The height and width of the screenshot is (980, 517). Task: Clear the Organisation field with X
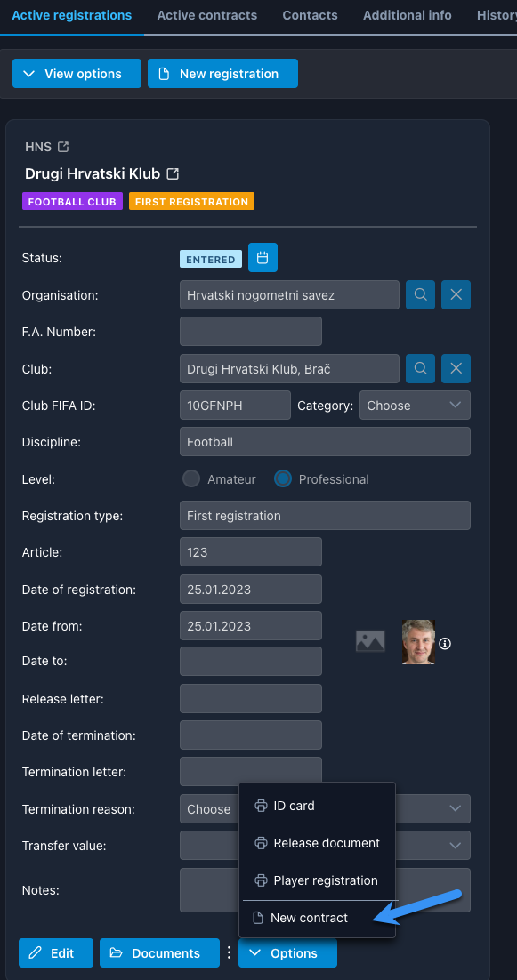point(456,295)
